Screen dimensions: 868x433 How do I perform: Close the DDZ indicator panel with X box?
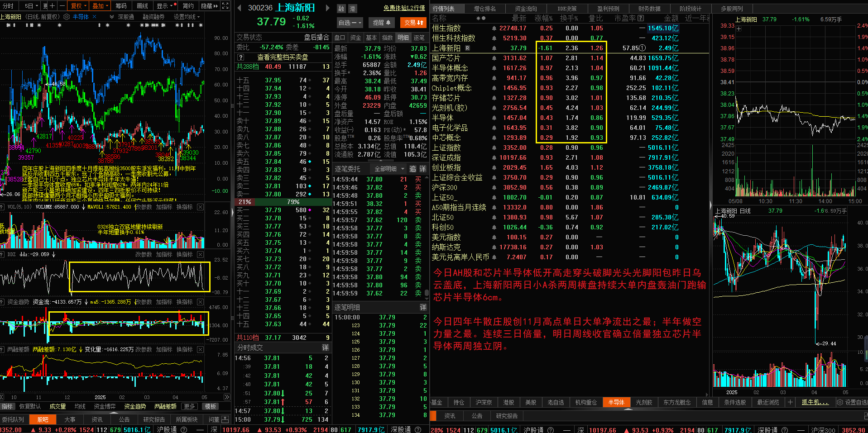(x=200, y=254)
